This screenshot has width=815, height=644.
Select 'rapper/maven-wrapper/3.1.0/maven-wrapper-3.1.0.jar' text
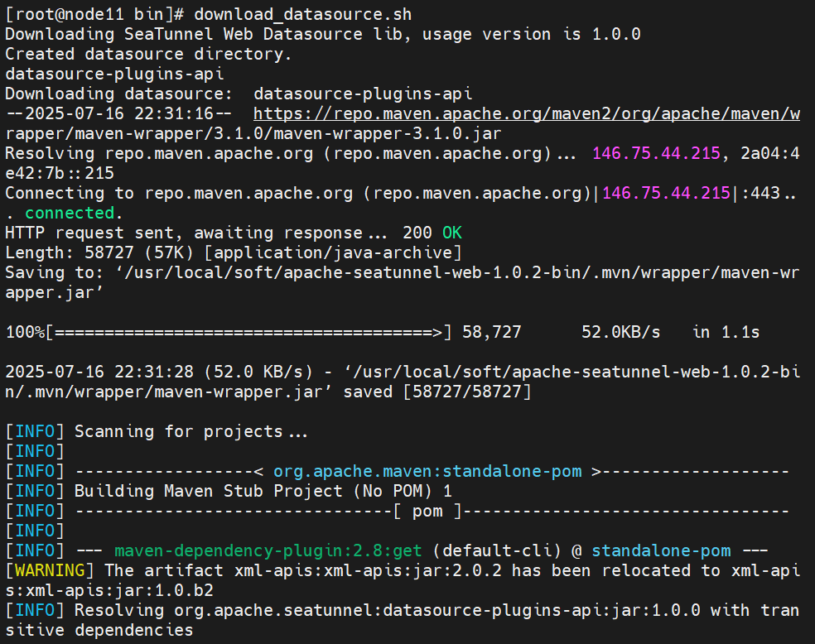(253, 133)
